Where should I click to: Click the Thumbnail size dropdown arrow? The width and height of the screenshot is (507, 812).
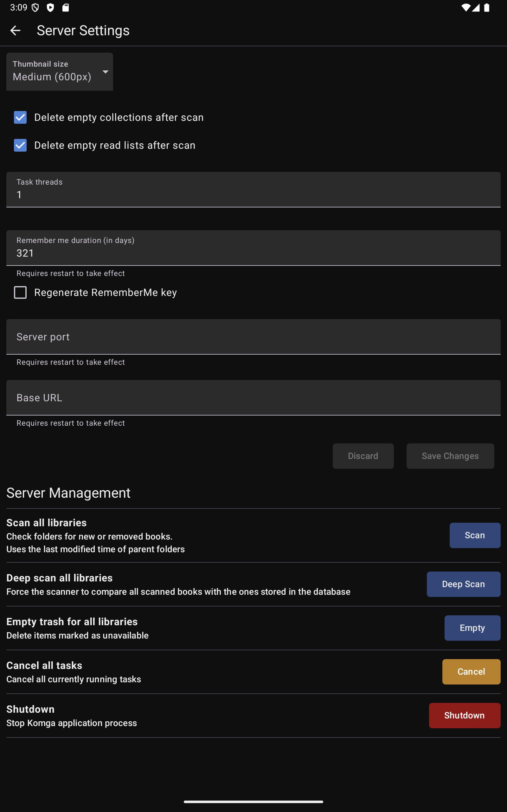tap(105, 72)
